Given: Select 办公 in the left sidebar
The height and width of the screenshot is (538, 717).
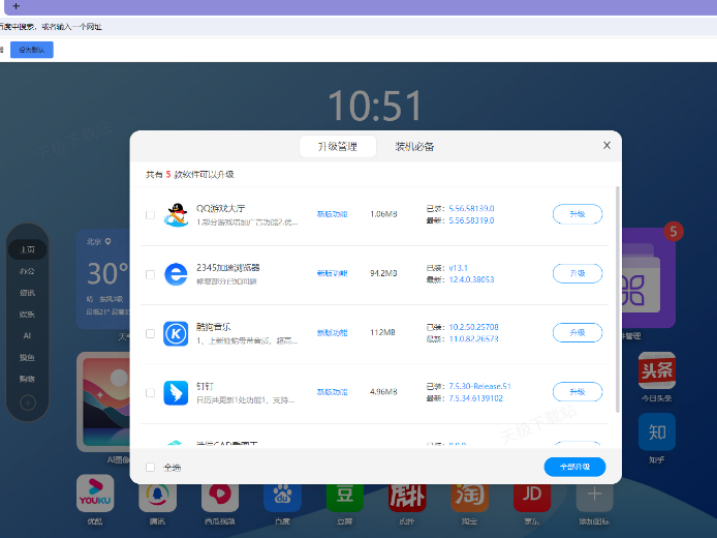Looking at the screenshot, I should click(x=27, y=271).
